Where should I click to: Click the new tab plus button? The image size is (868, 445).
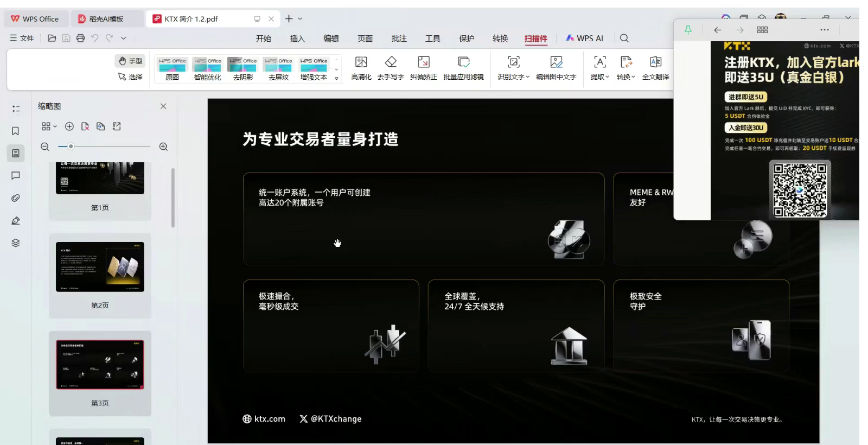click(x=289, y=18)
